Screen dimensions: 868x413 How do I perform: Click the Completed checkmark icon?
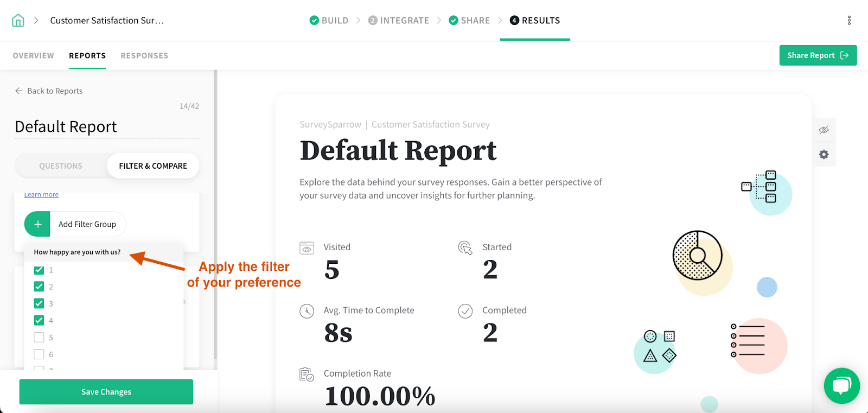pyautogui.click(x=465, y=311)
